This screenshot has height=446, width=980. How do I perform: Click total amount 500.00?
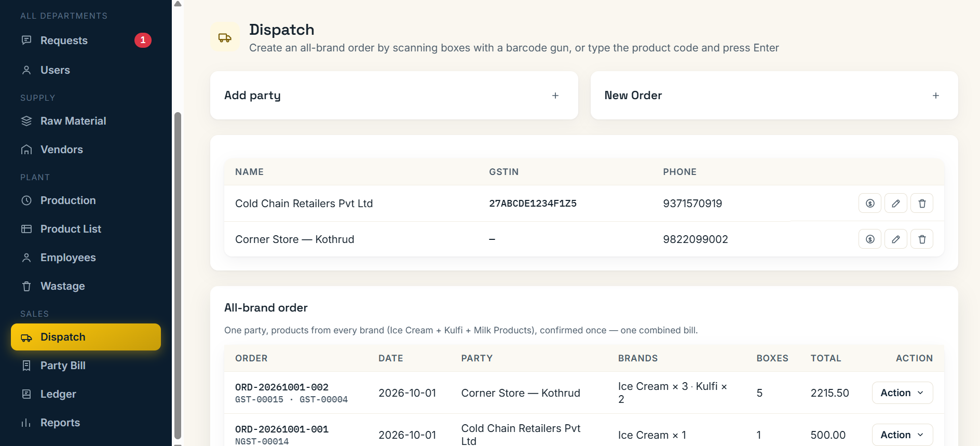(828, 435)
